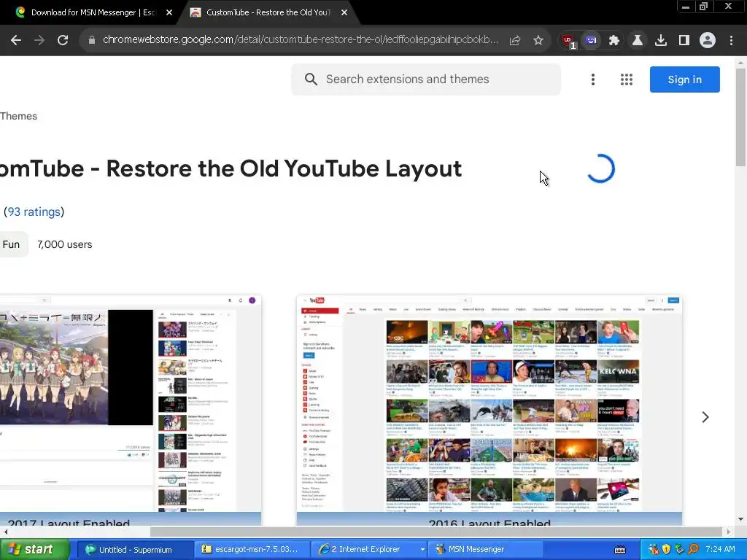747x560 pixels.
Task: Open the browser Downloads icon
Action: click(x=661, y=41)
